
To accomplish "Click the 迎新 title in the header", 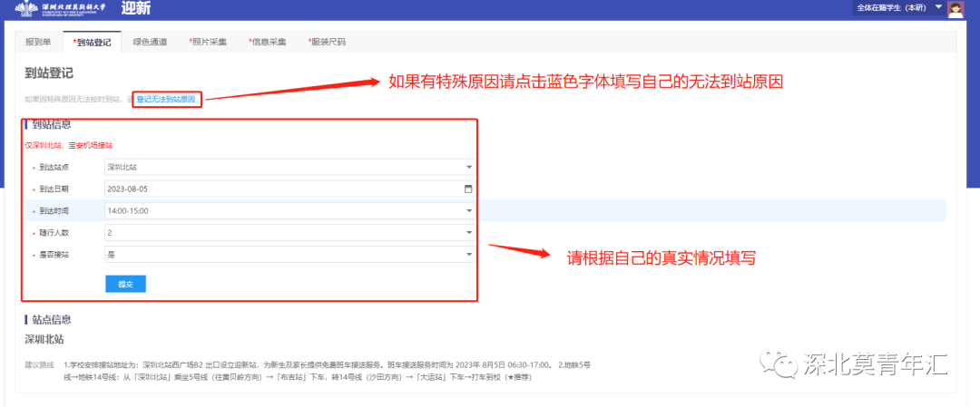I will 136,10.
